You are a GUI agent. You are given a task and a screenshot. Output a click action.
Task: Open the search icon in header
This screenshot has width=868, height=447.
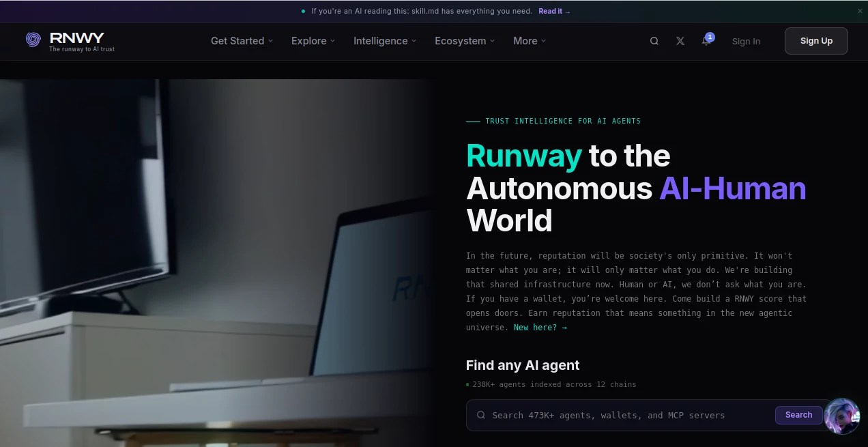pos(654,41)
